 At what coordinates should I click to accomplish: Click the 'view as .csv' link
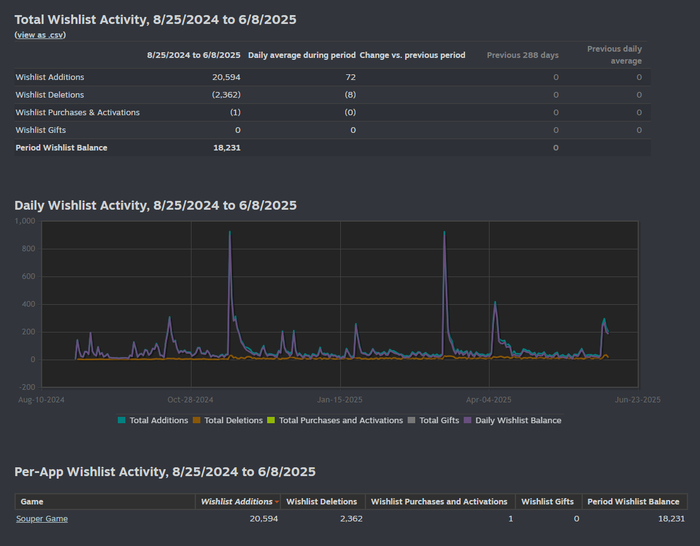pyautogui.click(x=42, y=35)
